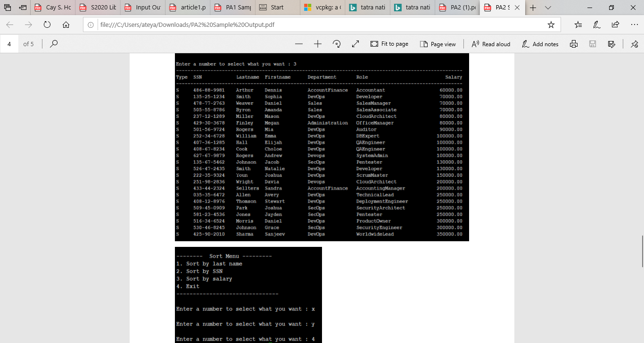
Task: Click the Add notes button
Action: point(540,44)
